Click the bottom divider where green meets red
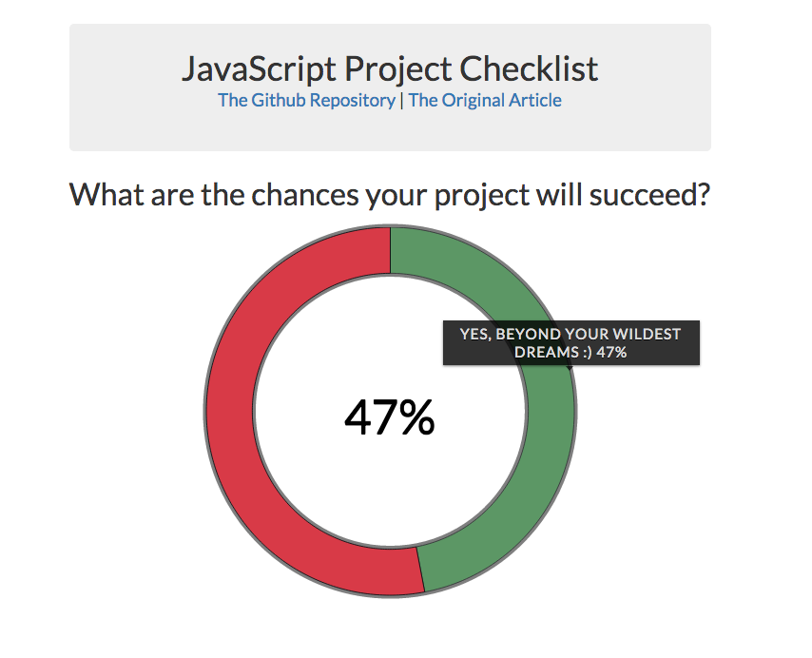The height and width of the screenshot is (658, 812). pos(420,569)
